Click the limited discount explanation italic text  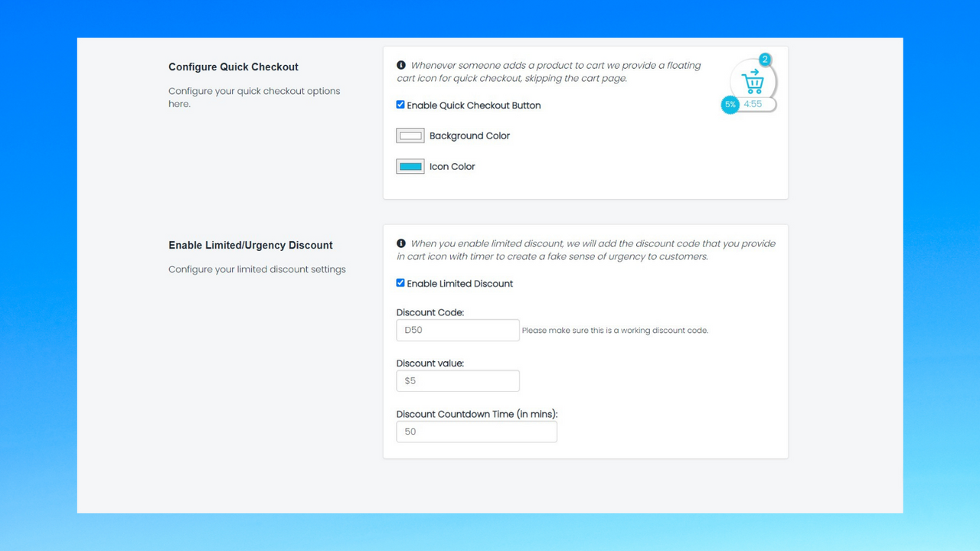coord(586,250)
